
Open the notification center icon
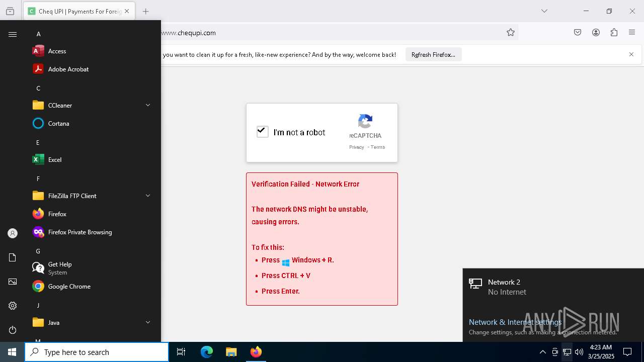click(627, 352)
